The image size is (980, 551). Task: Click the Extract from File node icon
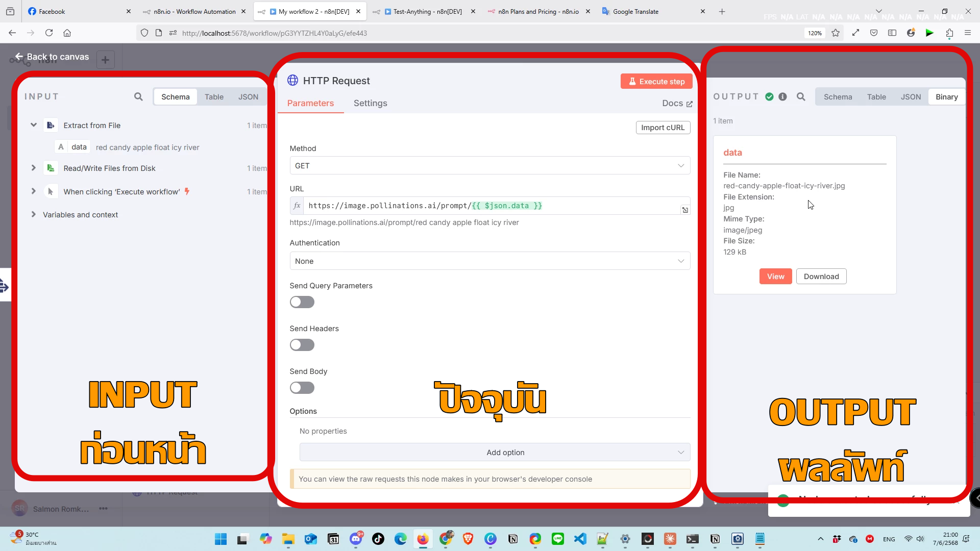[51, 126]
